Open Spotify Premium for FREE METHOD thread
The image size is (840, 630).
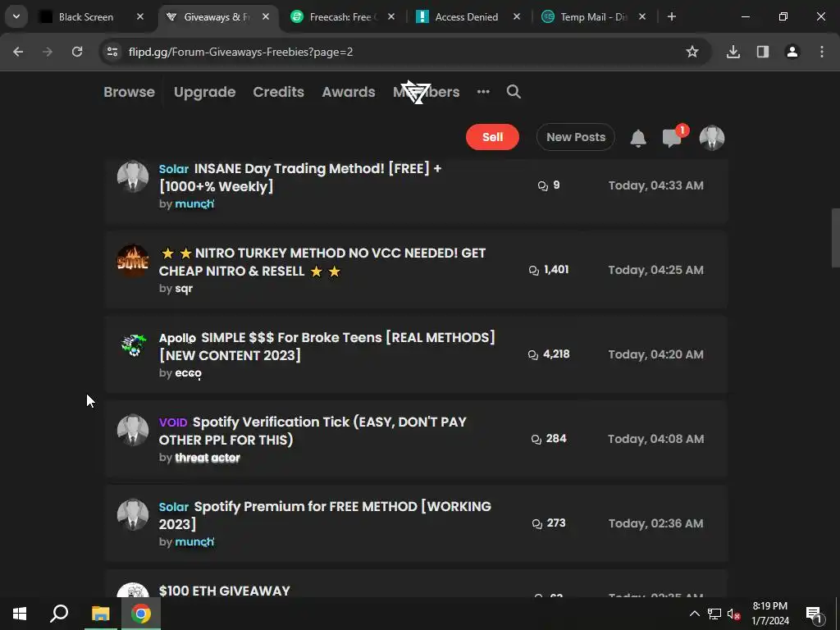[x=325, y=515]
